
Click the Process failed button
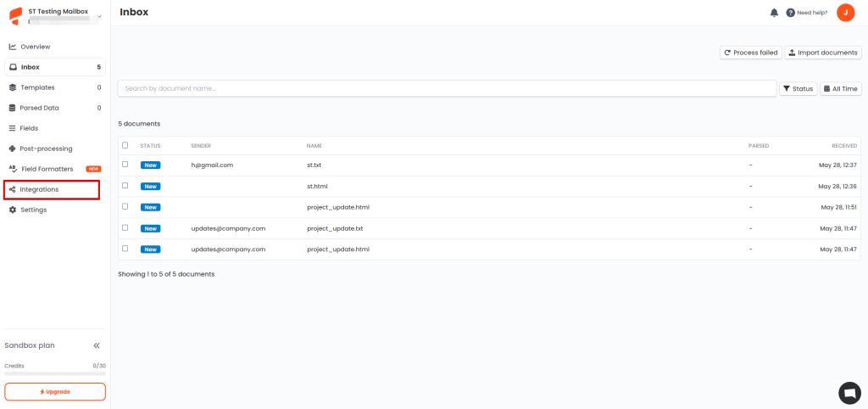point(750,53)
